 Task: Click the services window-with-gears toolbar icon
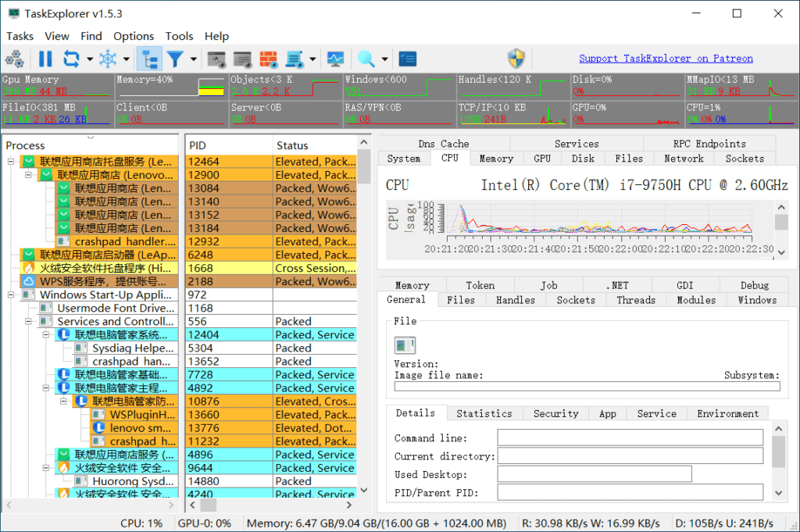(216, 59)
